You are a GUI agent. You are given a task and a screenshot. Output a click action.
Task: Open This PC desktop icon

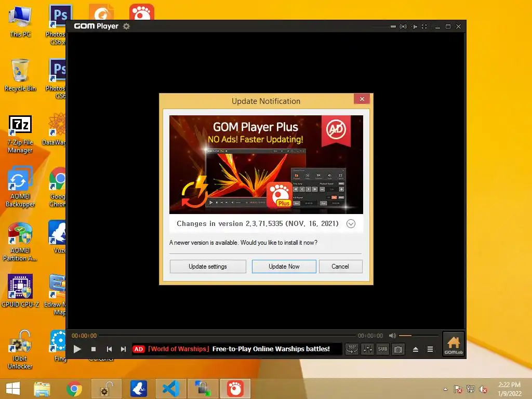pos(20,22)
